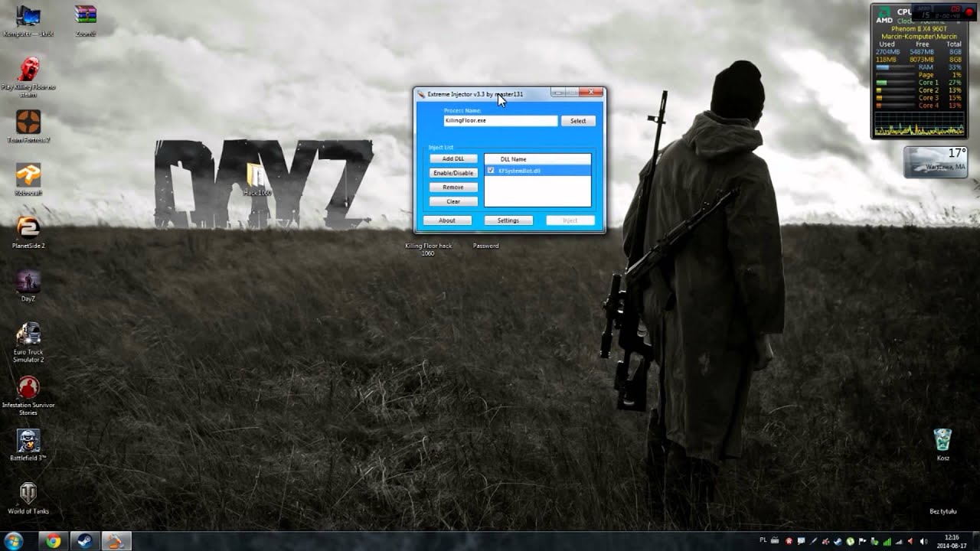Image resolution: width=980 pixels, height=551 pixels.
Task: Click the Bez tytułu desktop item
Action: tap(943, 511)
